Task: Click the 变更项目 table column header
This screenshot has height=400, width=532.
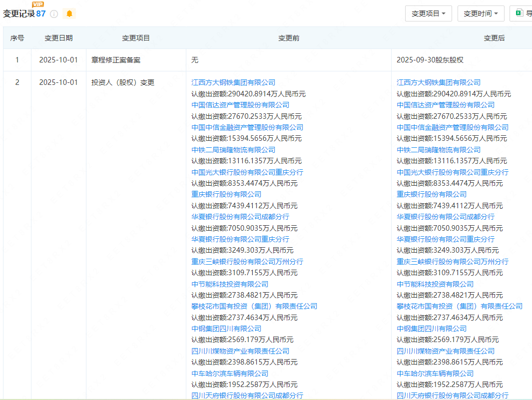Action: 136,38
